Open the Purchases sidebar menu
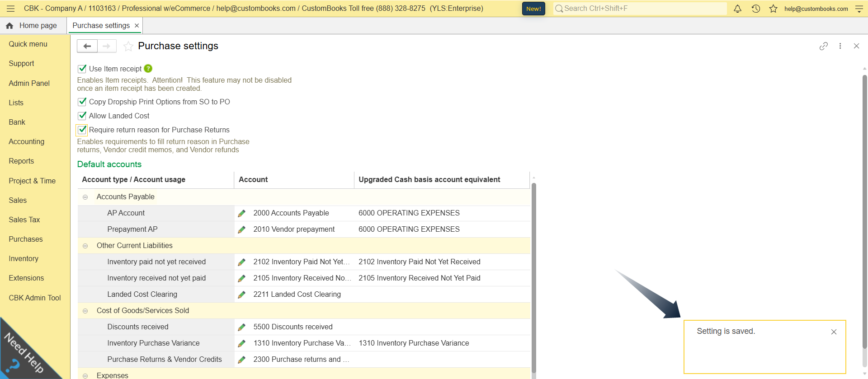868x379 pixels. click(x=26, y=239)
